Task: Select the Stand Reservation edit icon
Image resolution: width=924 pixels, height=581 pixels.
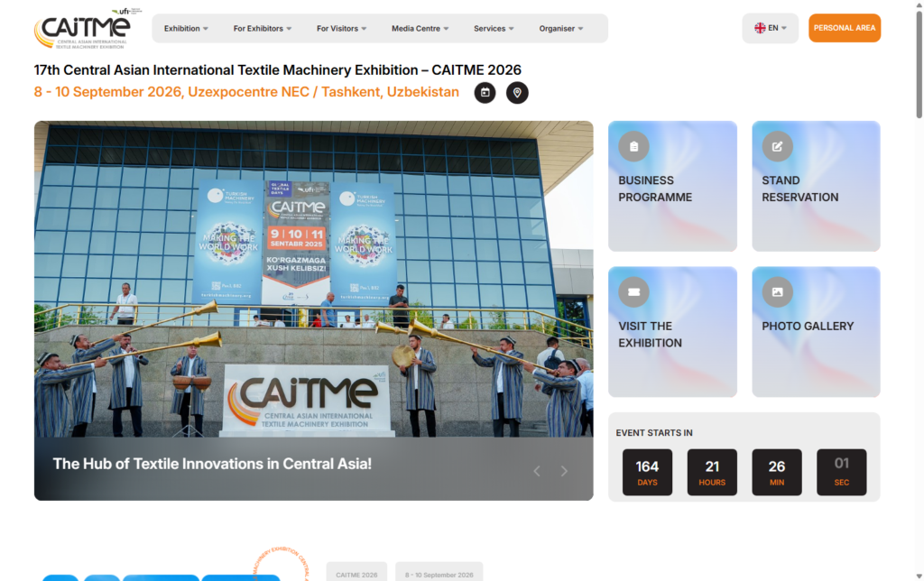Action: (777, 146)
